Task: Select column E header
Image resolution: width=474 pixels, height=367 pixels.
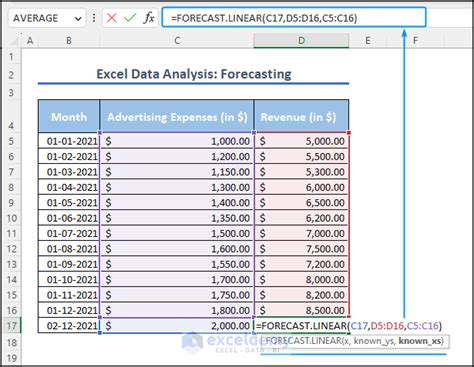Action: (368, 41)
